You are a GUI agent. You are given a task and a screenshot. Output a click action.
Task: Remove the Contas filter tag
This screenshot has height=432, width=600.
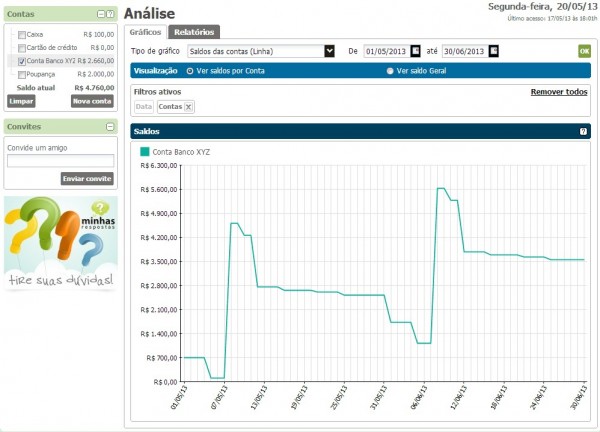point(189,107)
